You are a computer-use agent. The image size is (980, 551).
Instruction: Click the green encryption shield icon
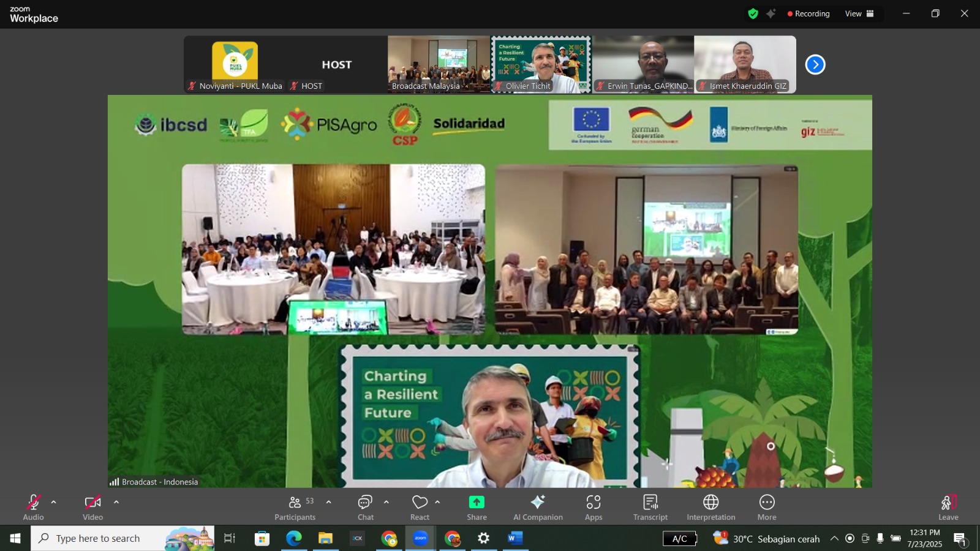[x=753, y=13]
